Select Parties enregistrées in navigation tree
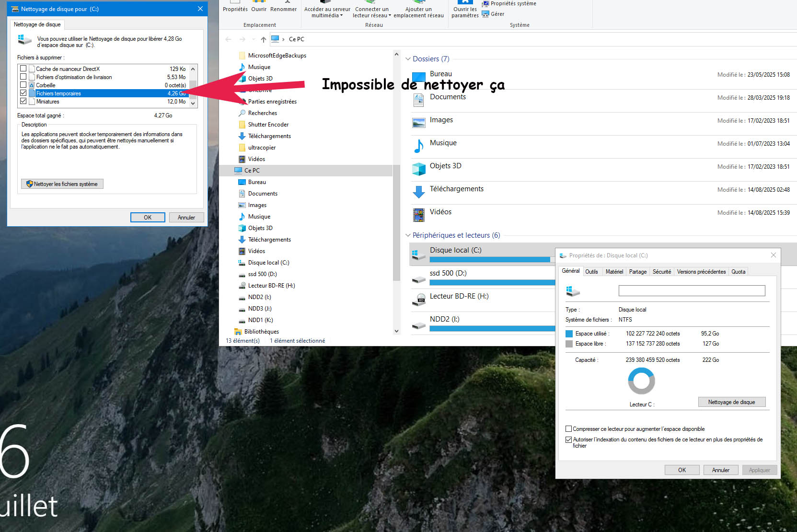Viewport: 797px width, 532px height. tap(272, 102)
